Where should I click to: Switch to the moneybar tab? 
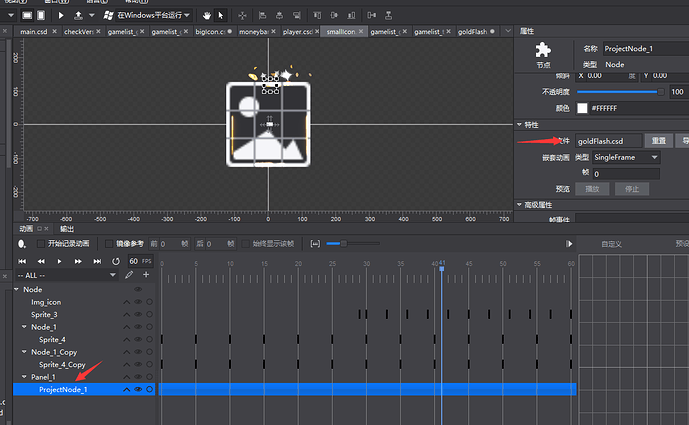pos(254,32)
